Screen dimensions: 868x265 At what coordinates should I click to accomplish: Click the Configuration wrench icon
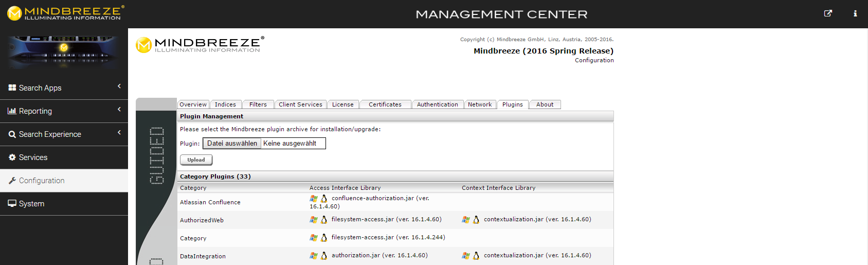click(x=12, y=180)
